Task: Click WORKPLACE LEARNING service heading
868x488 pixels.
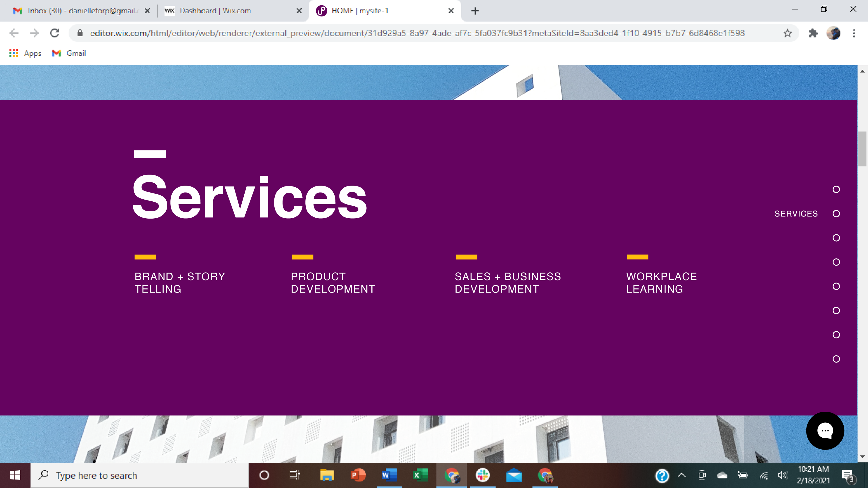Action: pyautogui.click(x=661, y=282)
